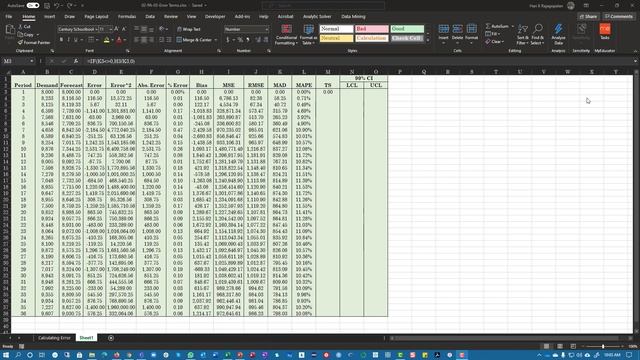This screenshot has width=640, height=360.
Task: Undo the last action
Action: point(57,6)
